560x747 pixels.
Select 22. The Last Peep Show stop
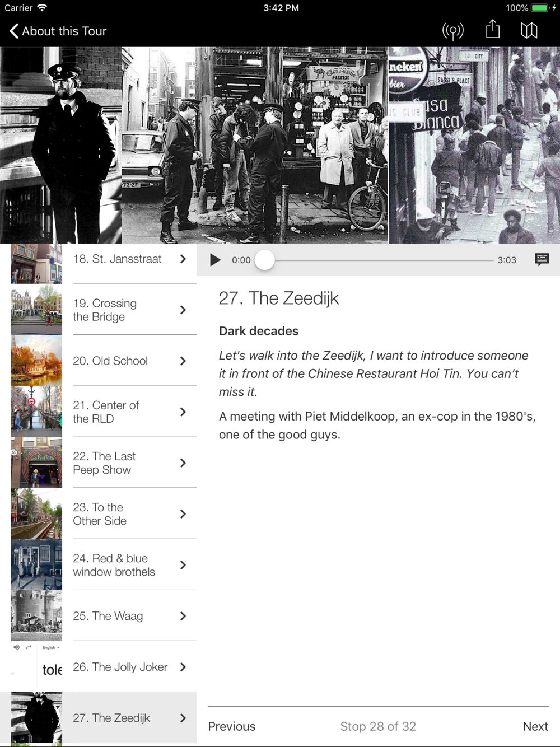(x=104, y=463)
